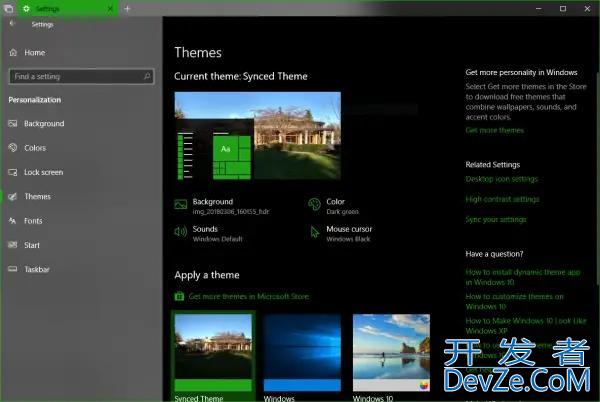Click the tab overview icon at top-left
Screen dimensions: 600x402
(x=8, y=8)
